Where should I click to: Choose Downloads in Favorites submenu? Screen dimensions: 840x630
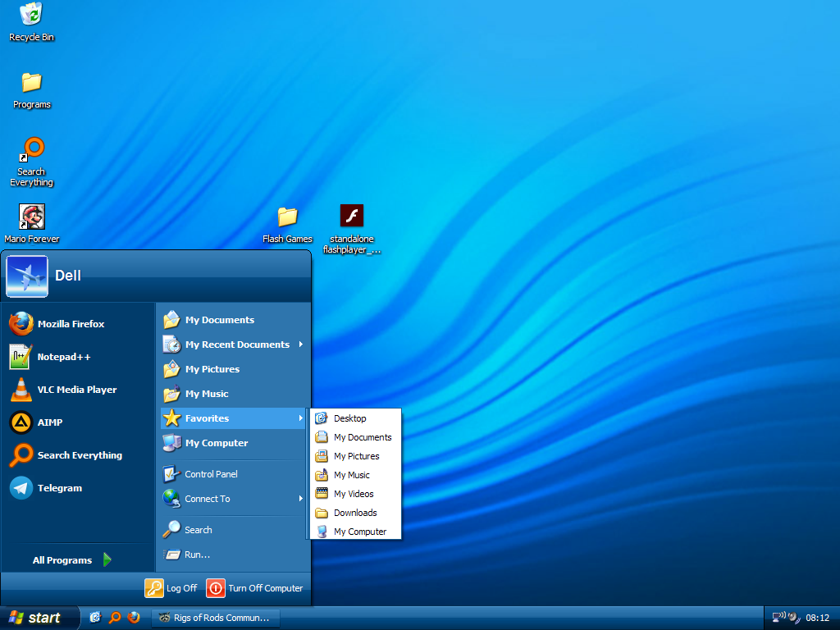(x=354, y=513)
